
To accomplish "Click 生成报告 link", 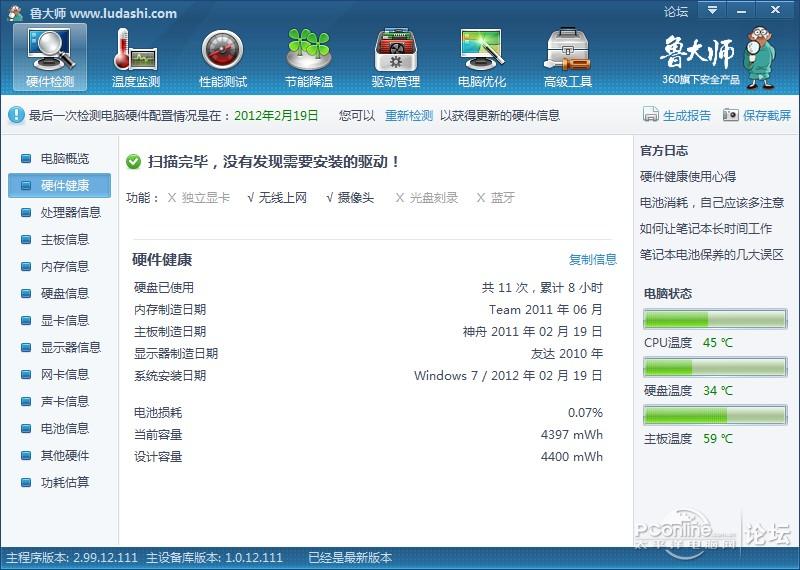I will click(x=687, y=115).
